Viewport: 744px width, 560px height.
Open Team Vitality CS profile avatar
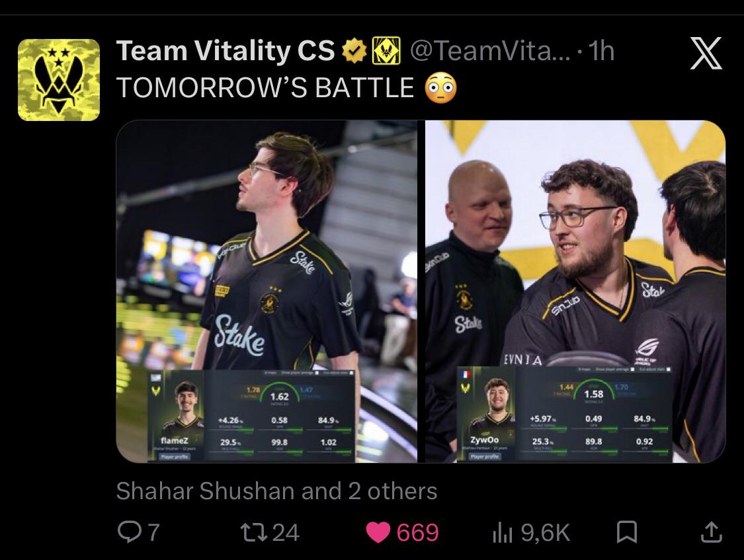(59, 79)
